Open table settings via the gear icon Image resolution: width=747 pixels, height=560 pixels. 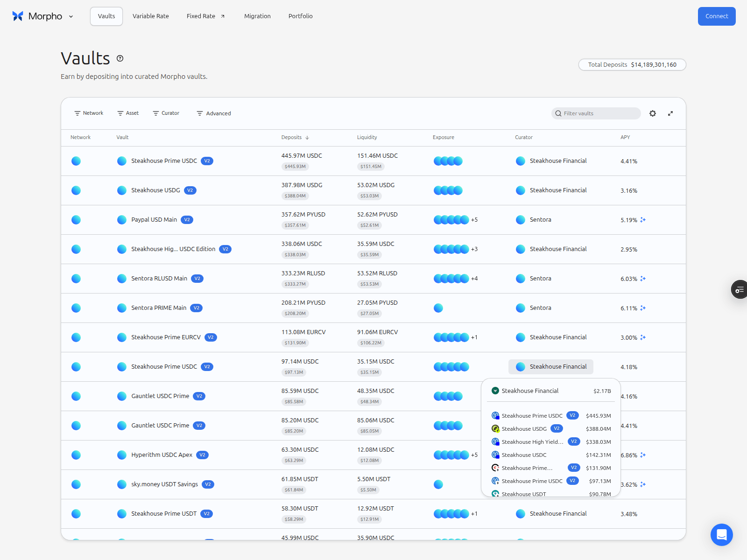(x=653, y=113)
